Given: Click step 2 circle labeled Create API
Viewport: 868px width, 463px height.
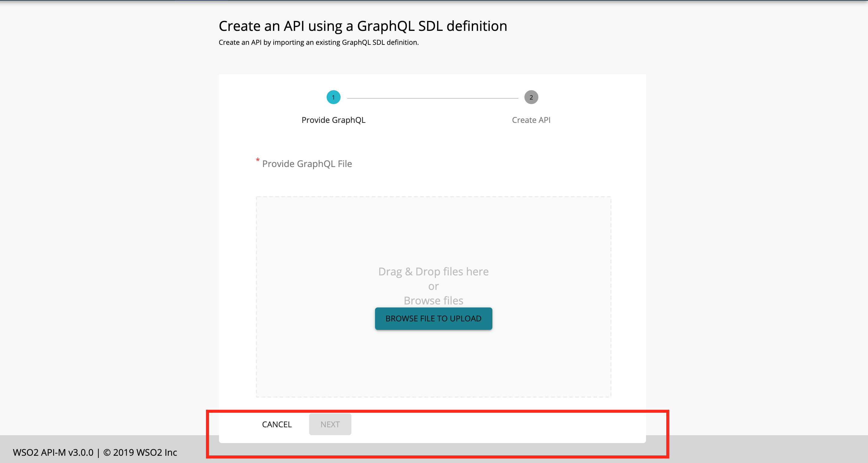Looking at the screenshot, I should pos(531,97).
